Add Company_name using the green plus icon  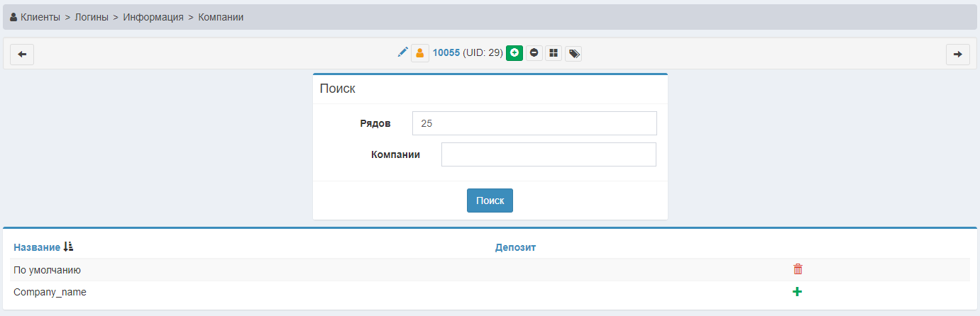click(x=797, y=291)
